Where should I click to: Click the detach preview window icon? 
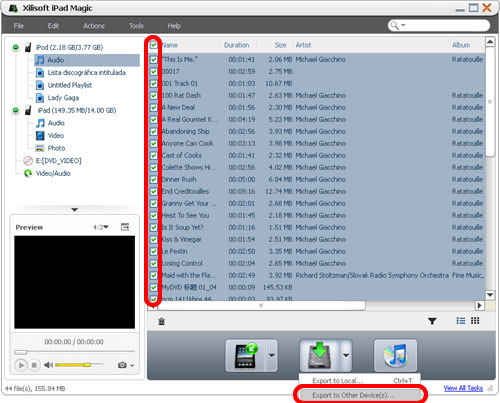125,227
